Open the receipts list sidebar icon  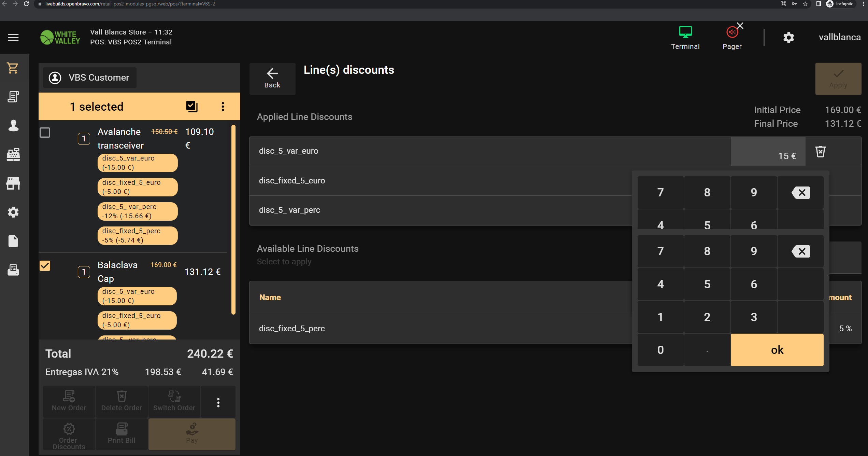[13, 97]
